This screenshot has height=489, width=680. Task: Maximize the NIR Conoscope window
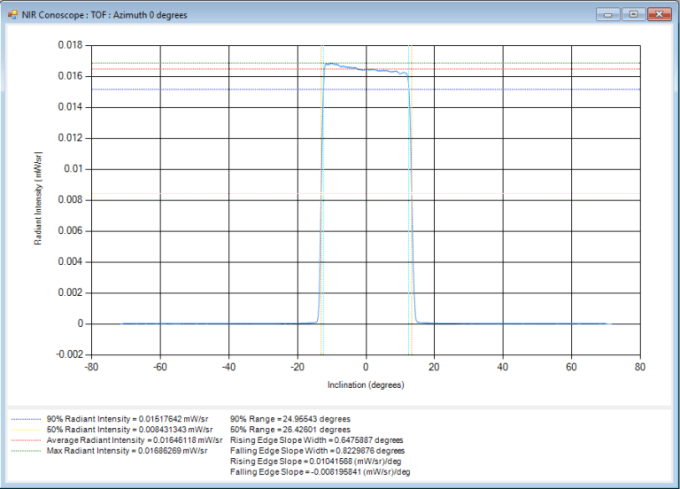click(x=633, y=15)
